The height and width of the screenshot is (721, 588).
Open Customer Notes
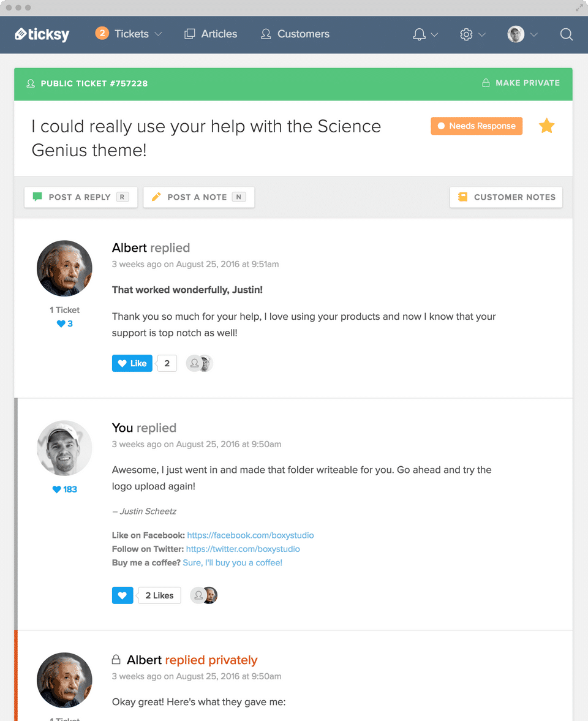pos(506,197)
